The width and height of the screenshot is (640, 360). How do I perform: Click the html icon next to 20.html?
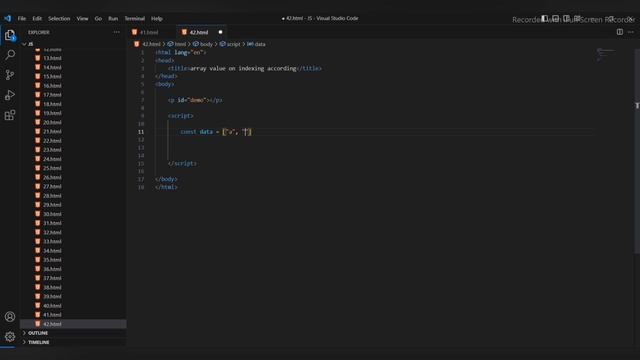38,122
